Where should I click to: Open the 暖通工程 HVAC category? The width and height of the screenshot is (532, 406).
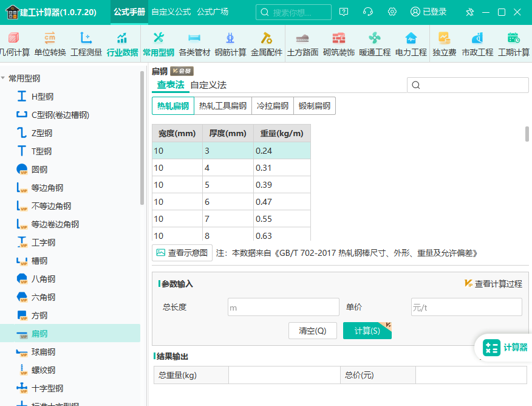(375, 44)
